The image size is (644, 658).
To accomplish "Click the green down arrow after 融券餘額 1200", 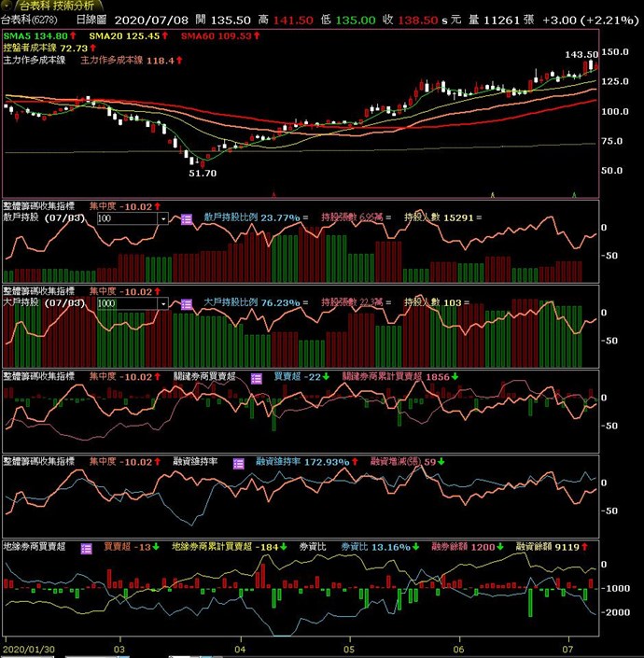I will (x=499, y=548).
